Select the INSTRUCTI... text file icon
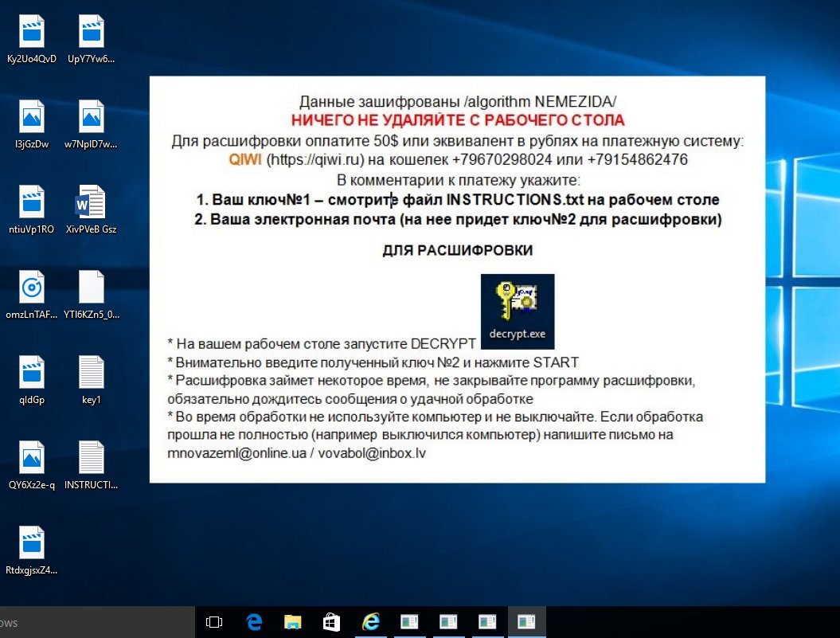Screen dimensions: 840x638 [91, 457]
